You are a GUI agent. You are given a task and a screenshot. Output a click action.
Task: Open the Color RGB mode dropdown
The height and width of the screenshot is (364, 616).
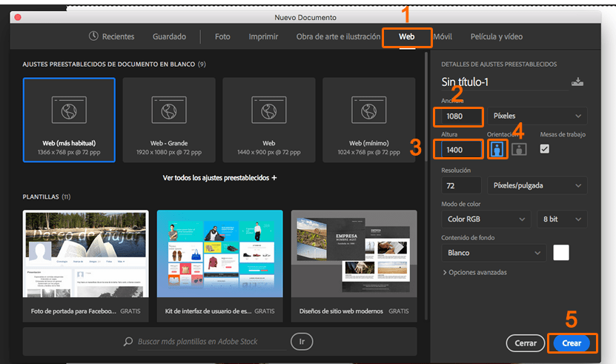click(x=486, y=219)
